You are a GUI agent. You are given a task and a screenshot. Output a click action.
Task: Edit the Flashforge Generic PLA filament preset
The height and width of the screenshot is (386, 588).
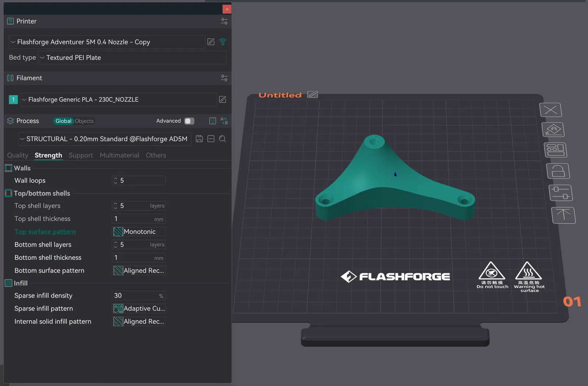[223, 99]
